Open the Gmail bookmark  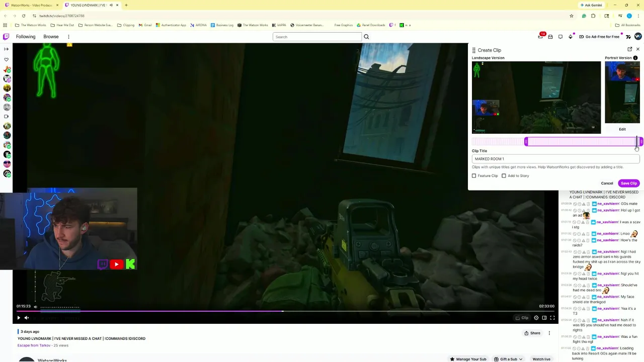145,25
